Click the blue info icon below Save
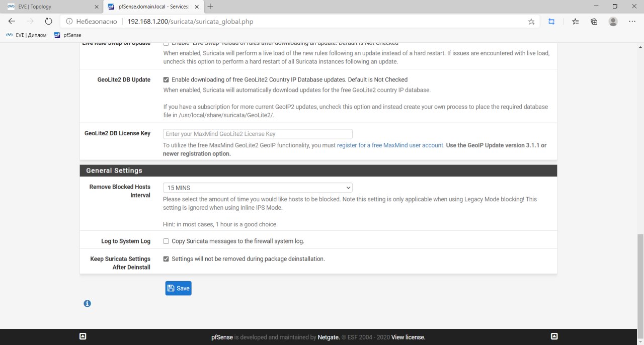 click(87, 303)
